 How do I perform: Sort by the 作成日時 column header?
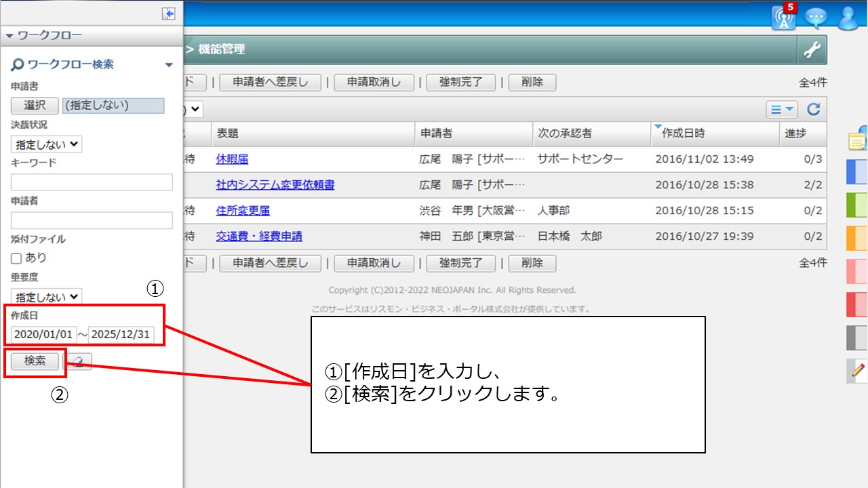[x=683, y=134]
